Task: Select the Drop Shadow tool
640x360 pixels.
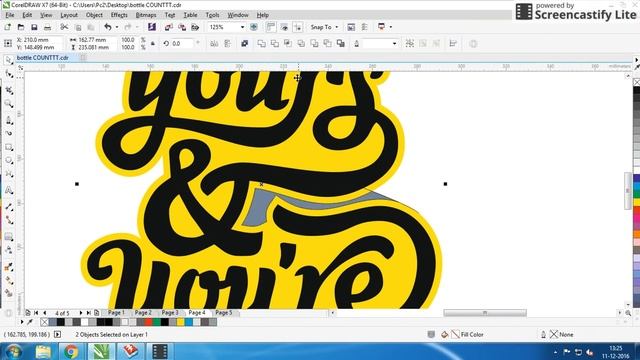Action: (x=9, y=237)
